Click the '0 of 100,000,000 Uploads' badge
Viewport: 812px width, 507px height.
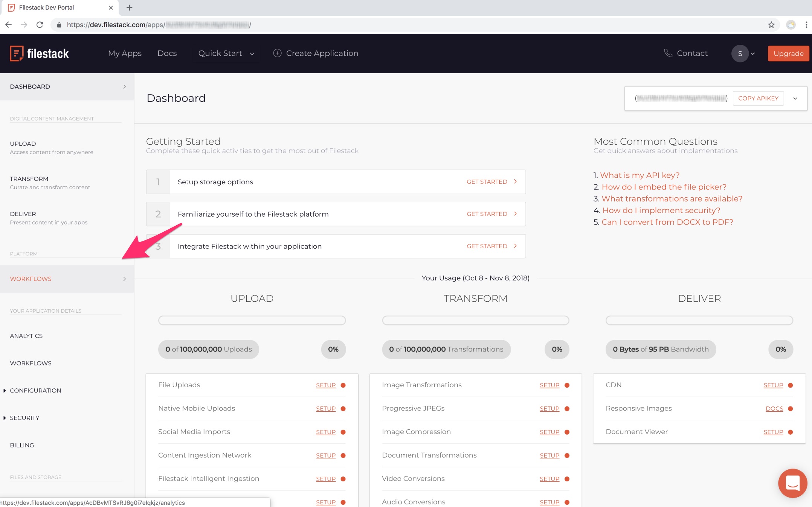coord(209,350)
